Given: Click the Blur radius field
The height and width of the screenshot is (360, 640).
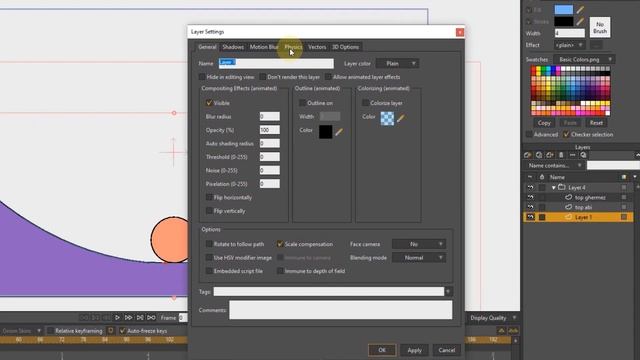Looking at the screenshot, I should tap(270, 116).
